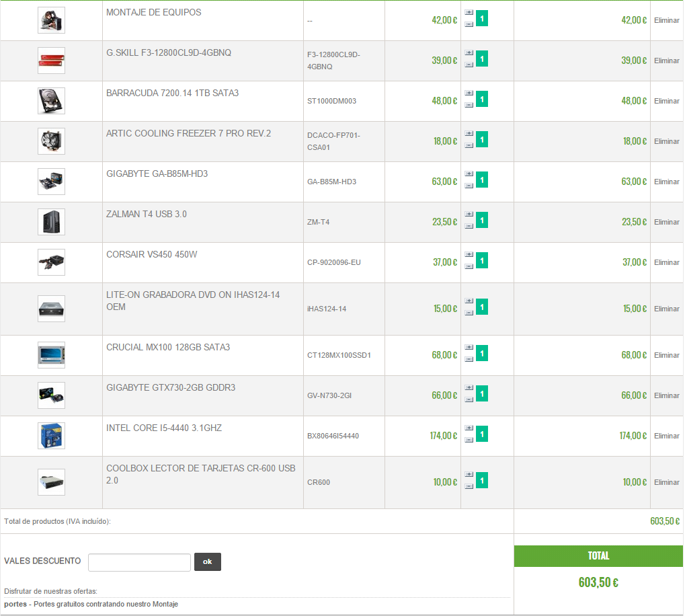687x616 pixels.
Task: Increase quantity of GIGABYTE GA-B85M-HD3
Action: [469, 174]
